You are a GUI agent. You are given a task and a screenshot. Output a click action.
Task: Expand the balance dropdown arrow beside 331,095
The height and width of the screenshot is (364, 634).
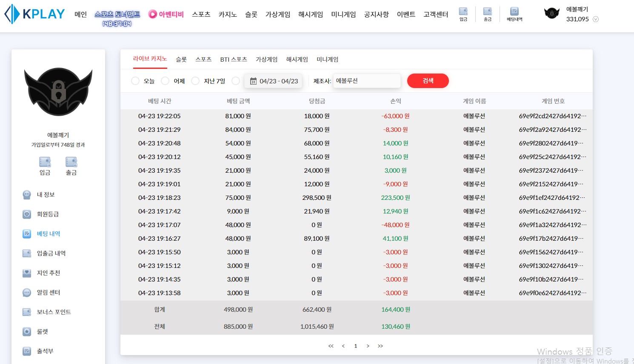tap(596, 19)
